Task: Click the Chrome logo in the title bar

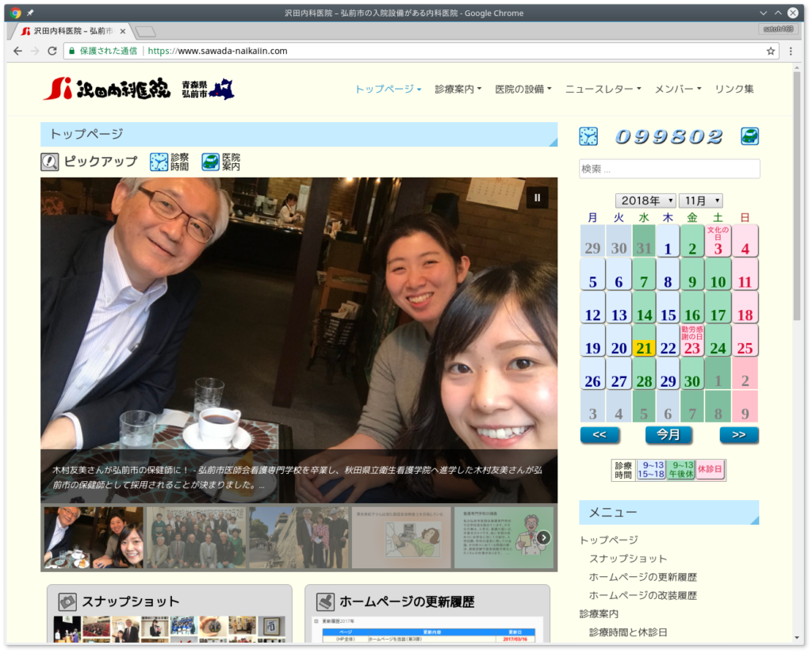Action: 16,13
